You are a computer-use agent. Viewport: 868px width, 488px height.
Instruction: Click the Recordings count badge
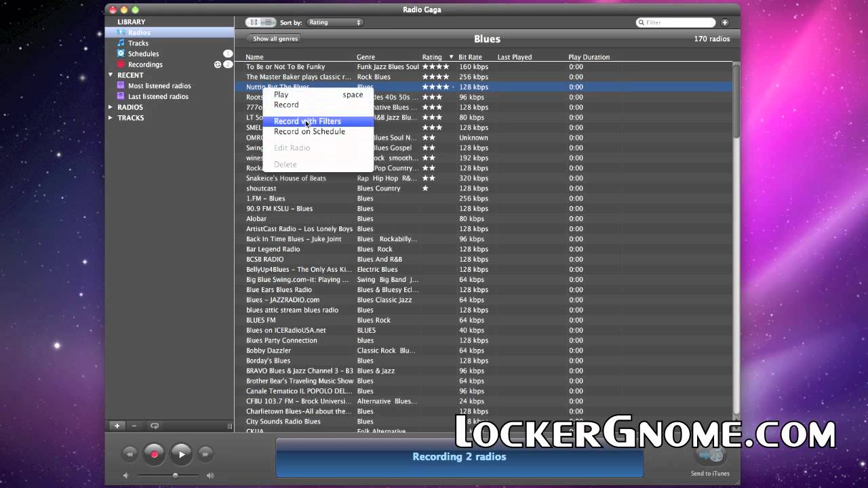coord(228,64)
